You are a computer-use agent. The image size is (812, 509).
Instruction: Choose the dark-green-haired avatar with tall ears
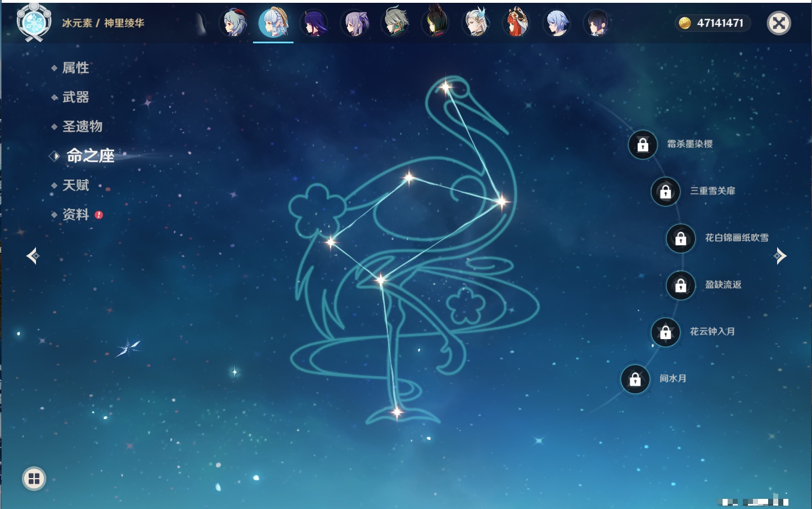pyautogui.click(x=436, y=23)
